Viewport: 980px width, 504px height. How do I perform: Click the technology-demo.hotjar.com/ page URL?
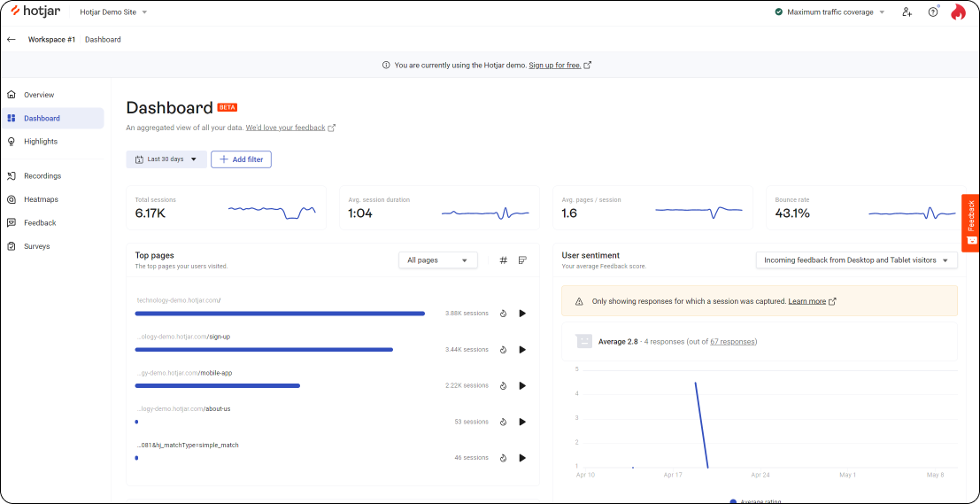click(x=179, y=300)
